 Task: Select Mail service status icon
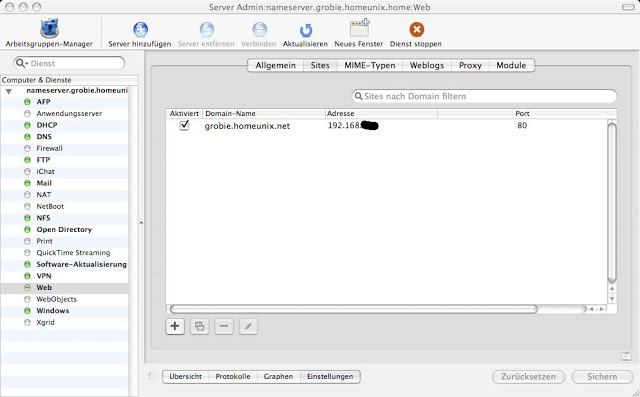click(x=27, y=183)
